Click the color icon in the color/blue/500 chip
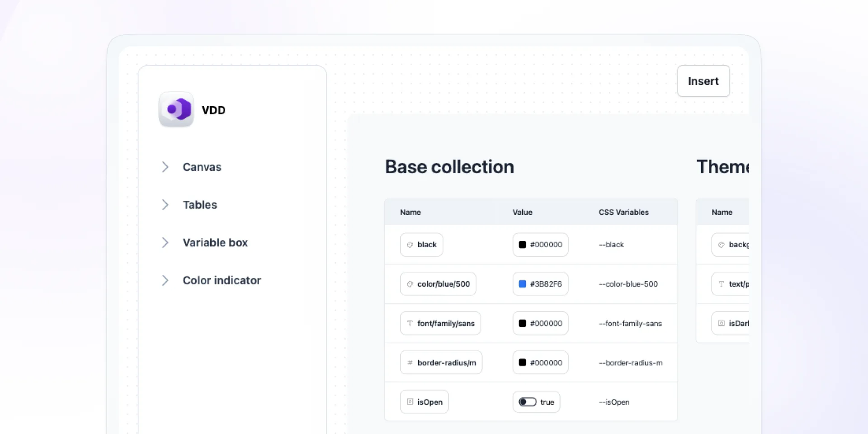Viewport: 868px width, 434px height. pos(410,284)
